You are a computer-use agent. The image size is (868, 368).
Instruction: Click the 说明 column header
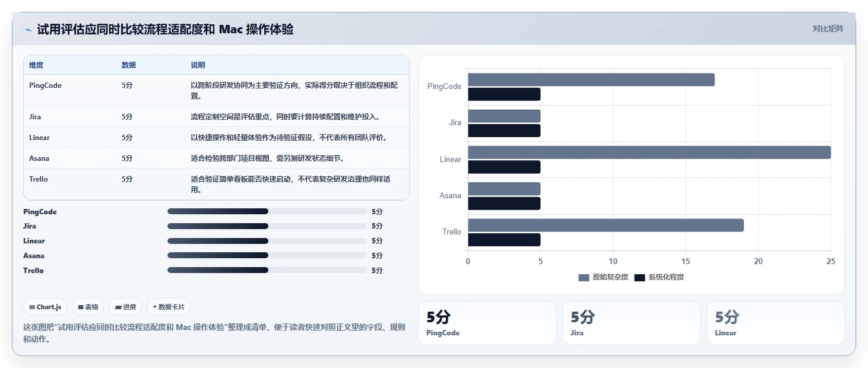(198, 65)
